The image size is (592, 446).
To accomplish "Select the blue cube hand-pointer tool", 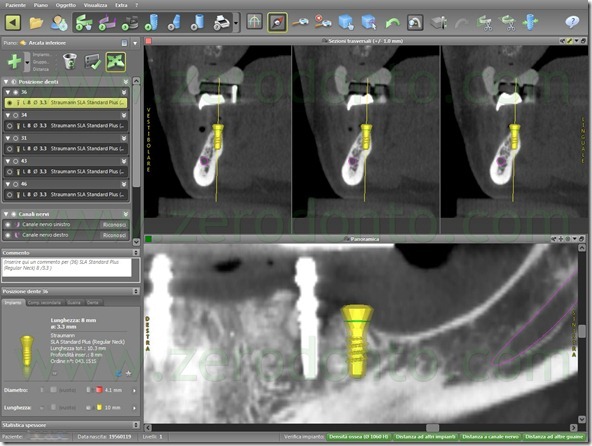I will (346, 22).
